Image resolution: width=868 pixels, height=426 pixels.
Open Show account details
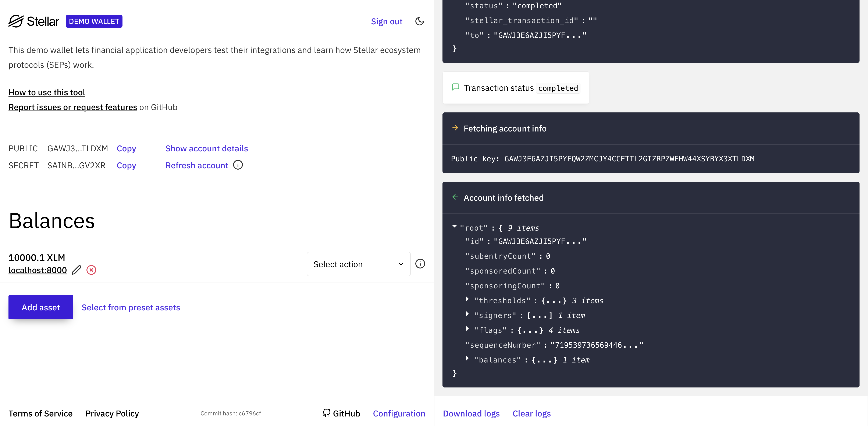coord(206,148)
